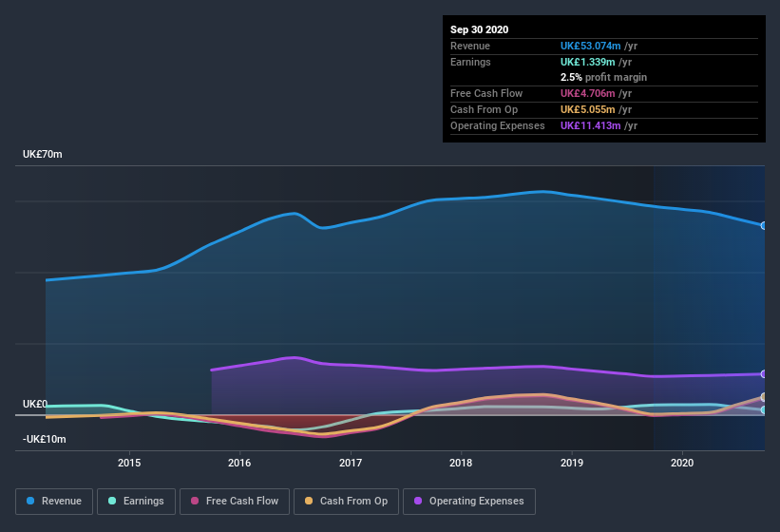
Task: Click the Earnings endpoint marker on teal line
Action: pyautogui.click(x=764, y=410)
